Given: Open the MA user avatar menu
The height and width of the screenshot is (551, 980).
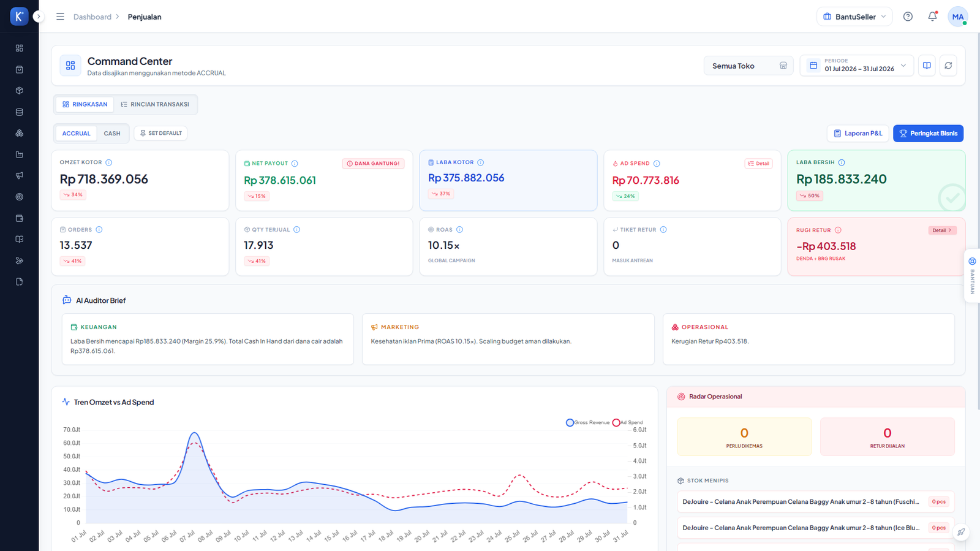Looking at the screenshot, I should click(x=957, y=17).
